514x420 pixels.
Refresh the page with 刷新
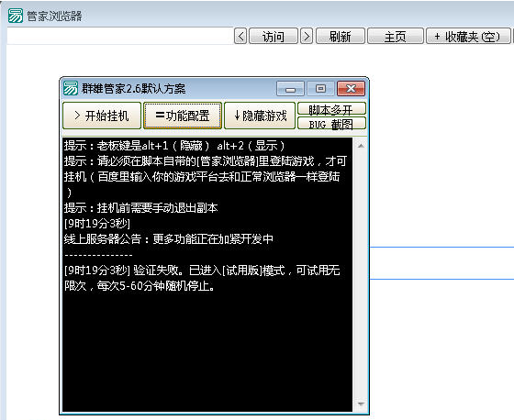pyautogui.click(x=341, y=36)
